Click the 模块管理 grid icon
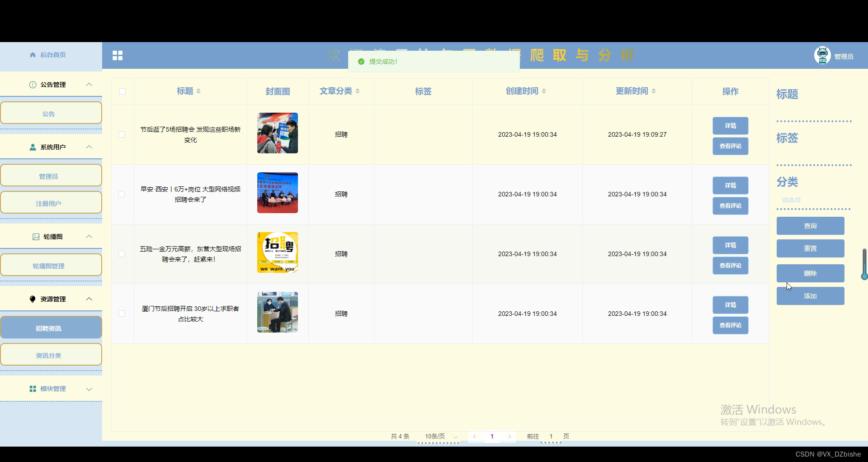868x462 pixels. click(33, 389)
